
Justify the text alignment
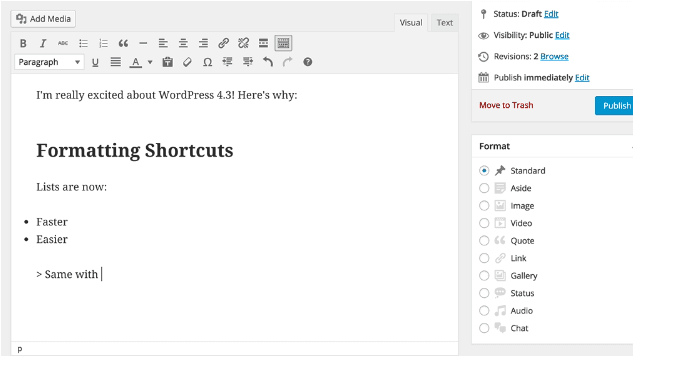coord(115,62)
